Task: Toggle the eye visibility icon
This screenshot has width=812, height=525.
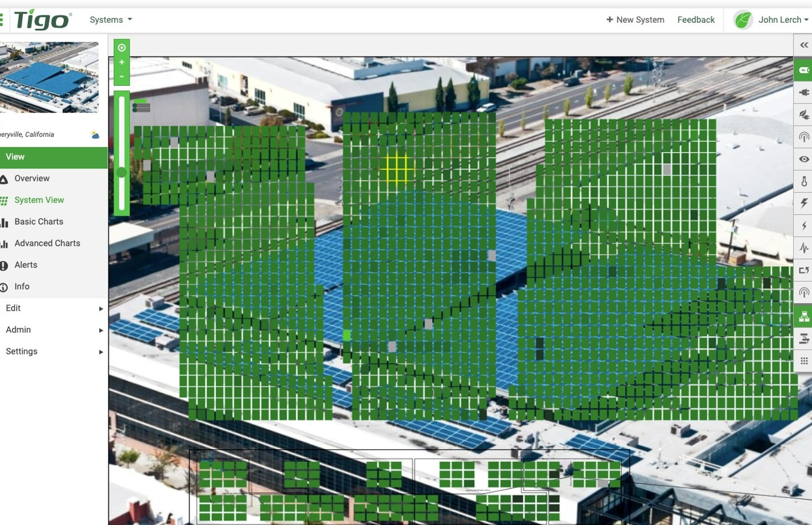Action: pyautogui.click(x=804, y=159)
